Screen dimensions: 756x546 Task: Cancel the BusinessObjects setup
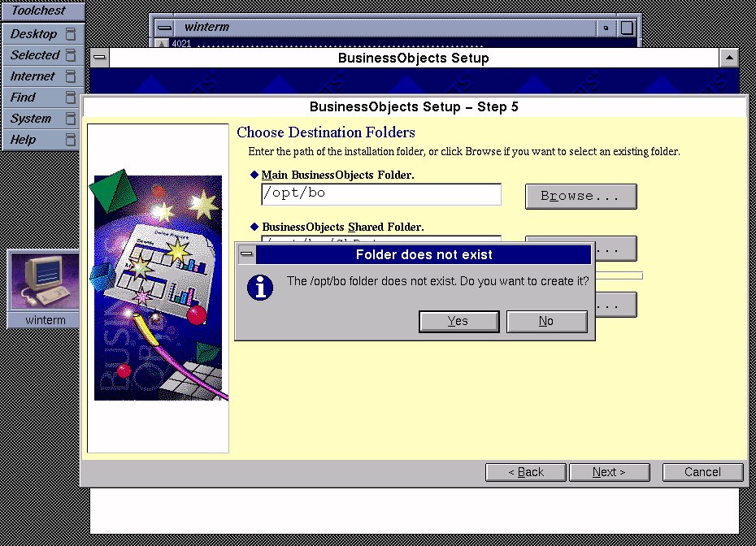point(702,472)
